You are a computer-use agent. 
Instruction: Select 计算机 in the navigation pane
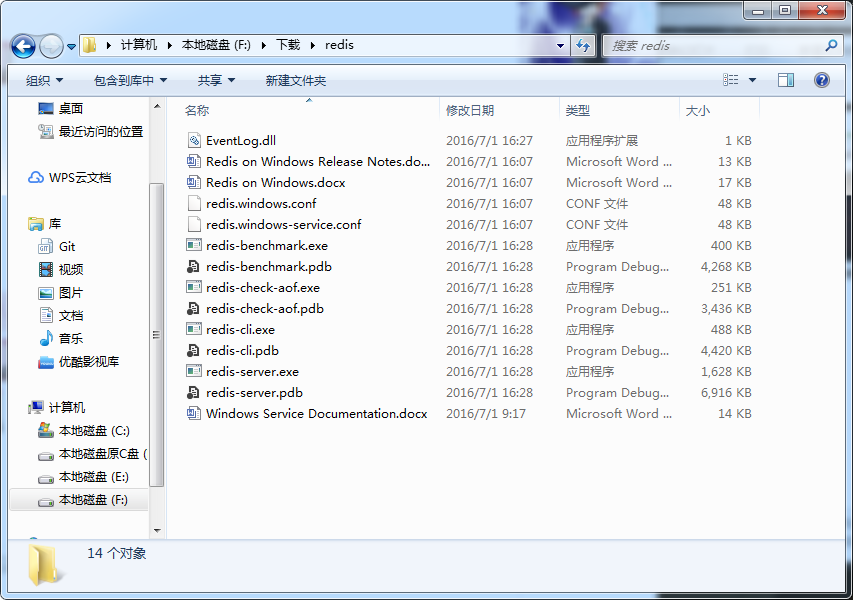click(66, 407)
